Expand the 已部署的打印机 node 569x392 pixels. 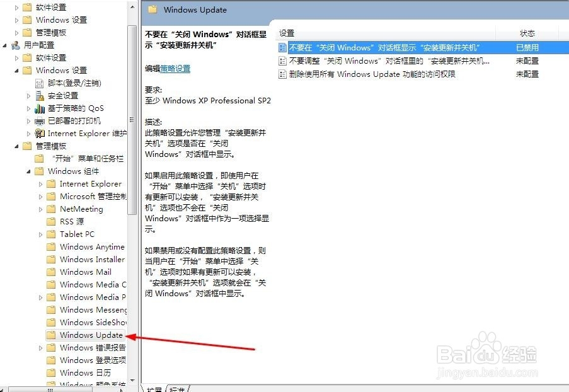click(28, 121)
